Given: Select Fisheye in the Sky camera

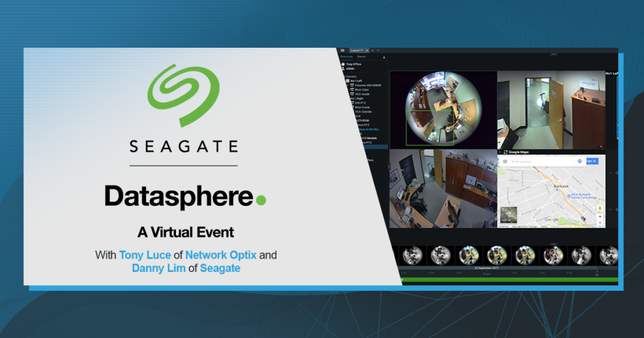Looking at the screenshot, I should click(369, 129).
